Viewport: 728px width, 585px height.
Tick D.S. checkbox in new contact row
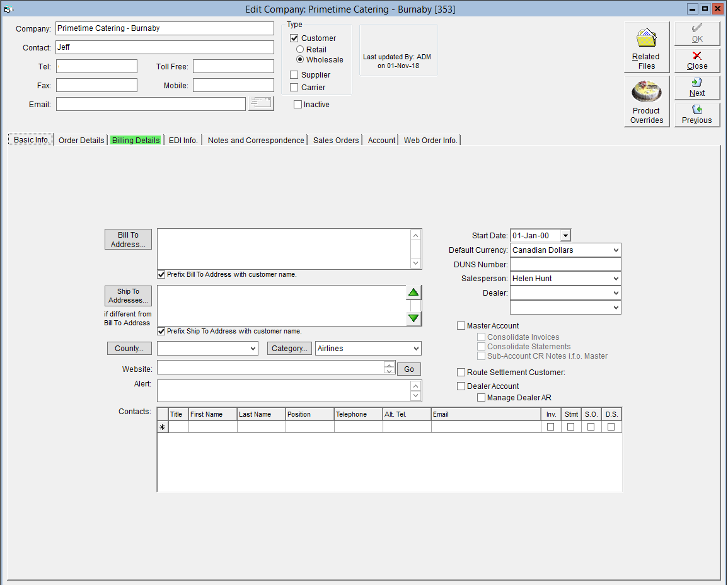(x=611, y=427)
